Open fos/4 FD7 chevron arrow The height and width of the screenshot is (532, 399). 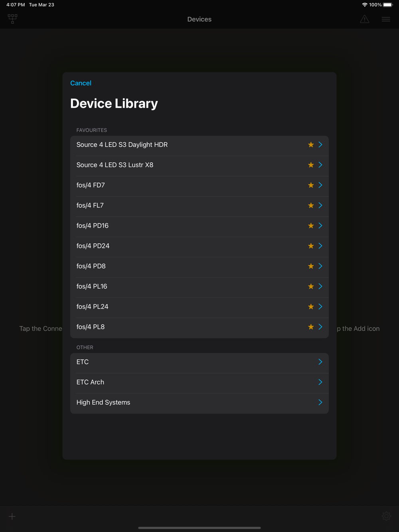pos(320,185)
